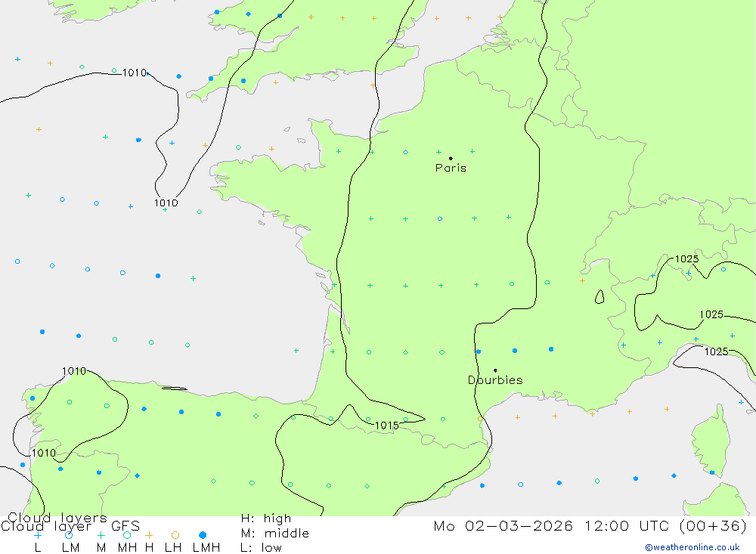Click the MH legend green circle symbol
The width and height of the screenshot is (756, 554).
coord(127,535)
